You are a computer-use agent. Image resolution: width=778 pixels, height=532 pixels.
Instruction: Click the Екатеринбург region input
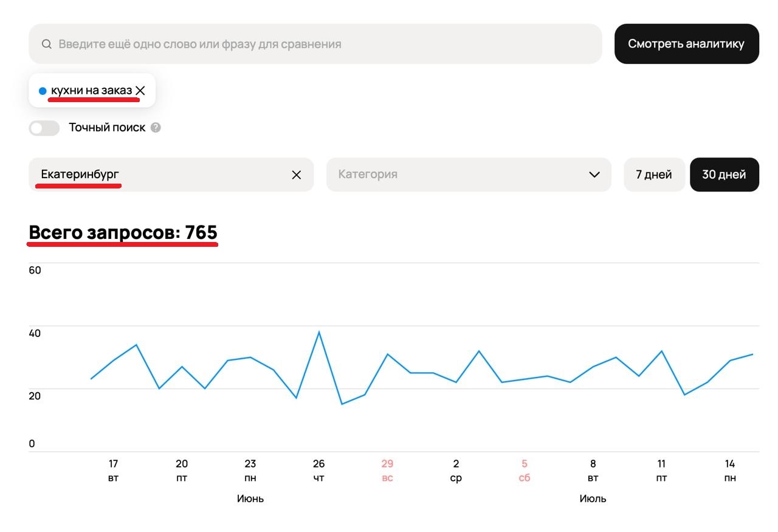[158, 175]
